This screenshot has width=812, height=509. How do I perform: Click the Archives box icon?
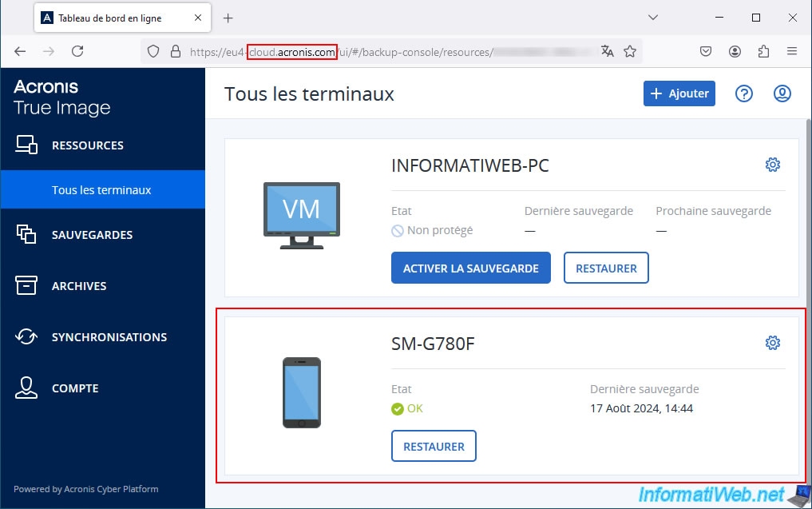(26, 285)
